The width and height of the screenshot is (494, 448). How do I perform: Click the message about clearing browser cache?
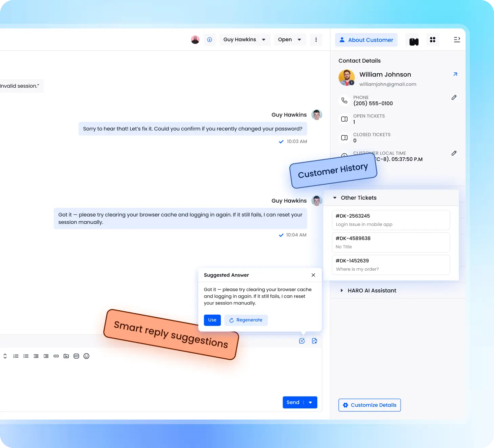180,219
